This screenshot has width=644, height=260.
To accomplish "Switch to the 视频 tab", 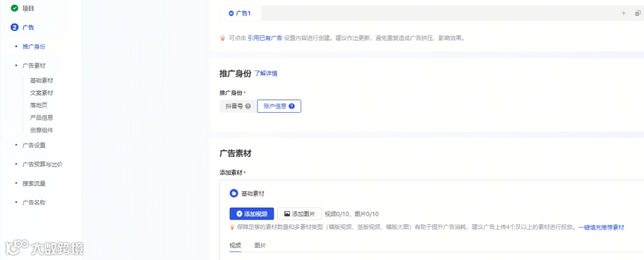I will pos(236,246).
